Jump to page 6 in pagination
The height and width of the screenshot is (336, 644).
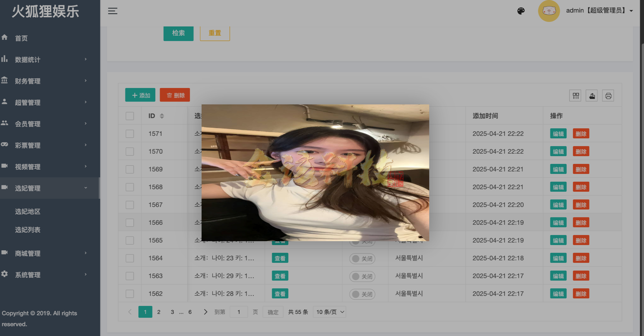tap(190, 312)
